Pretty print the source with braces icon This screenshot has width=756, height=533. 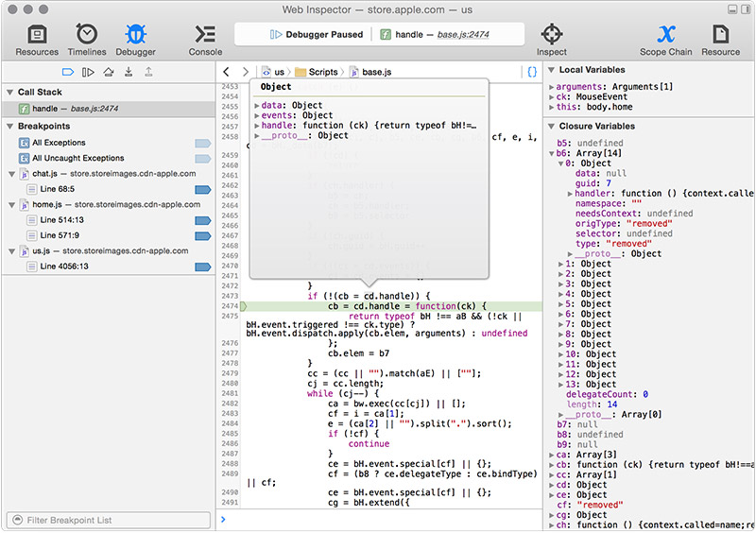532,72
